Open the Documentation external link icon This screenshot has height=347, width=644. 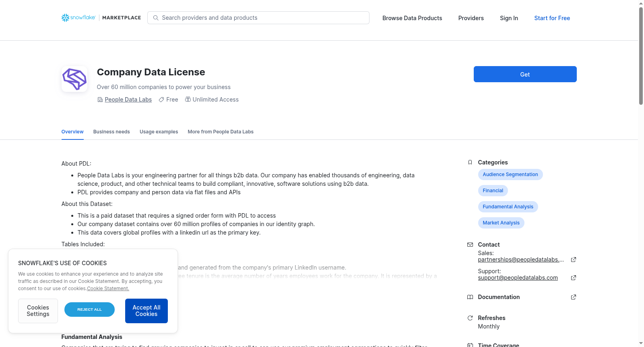[x=574, y=297]
